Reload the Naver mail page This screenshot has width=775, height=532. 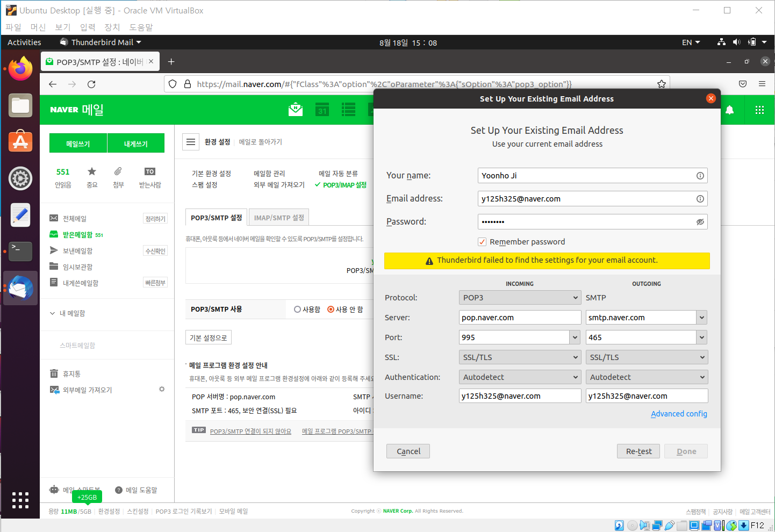pyautogui.click(x=91, y=84)
